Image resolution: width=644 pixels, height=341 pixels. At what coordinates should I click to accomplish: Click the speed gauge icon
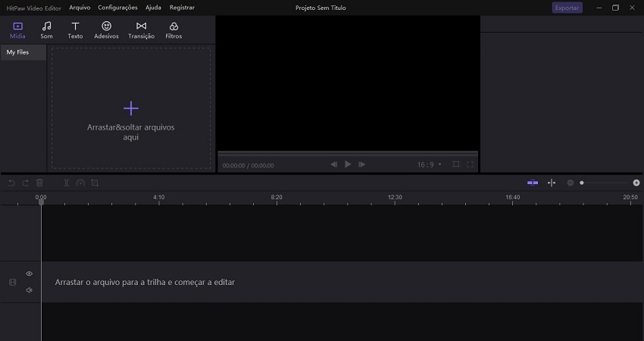[80, 183]
